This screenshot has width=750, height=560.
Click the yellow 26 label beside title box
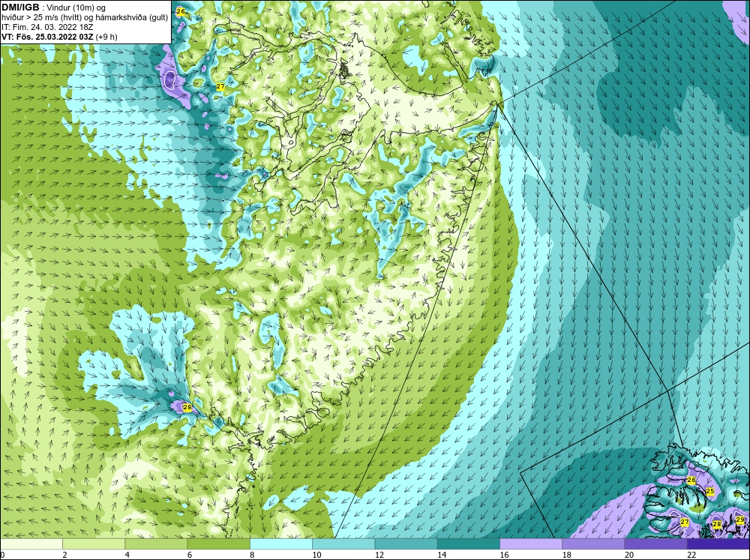pos(180,11)
